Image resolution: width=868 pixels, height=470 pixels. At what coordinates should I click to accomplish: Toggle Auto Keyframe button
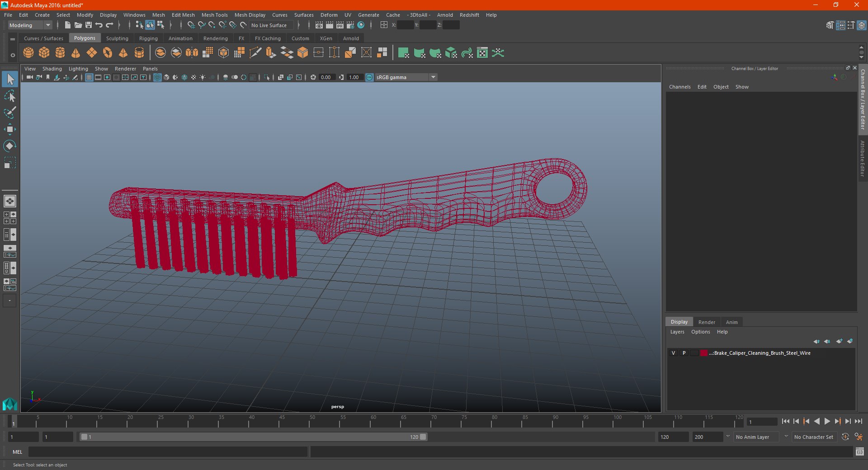(845, 437)
